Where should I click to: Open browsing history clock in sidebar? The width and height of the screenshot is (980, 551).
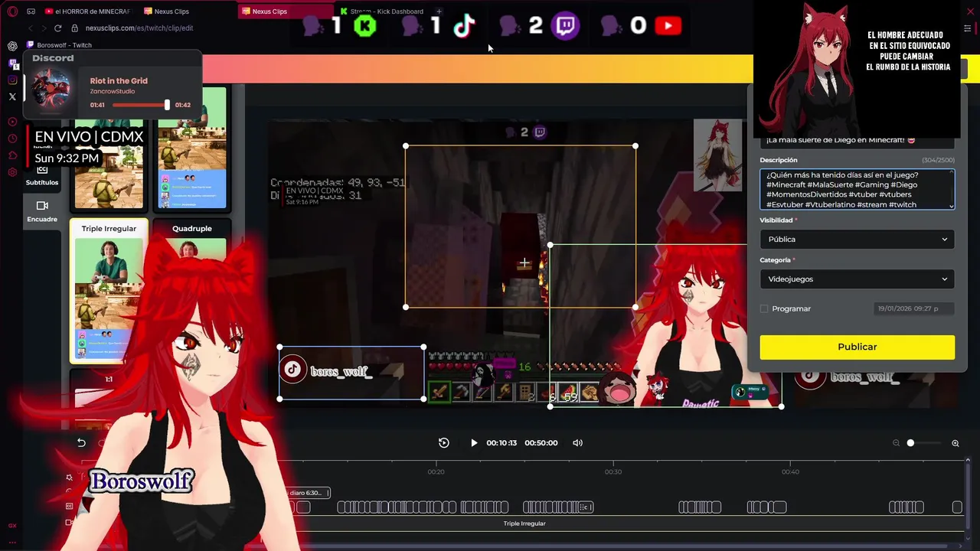pyautogui.click(x=12, y=139)
